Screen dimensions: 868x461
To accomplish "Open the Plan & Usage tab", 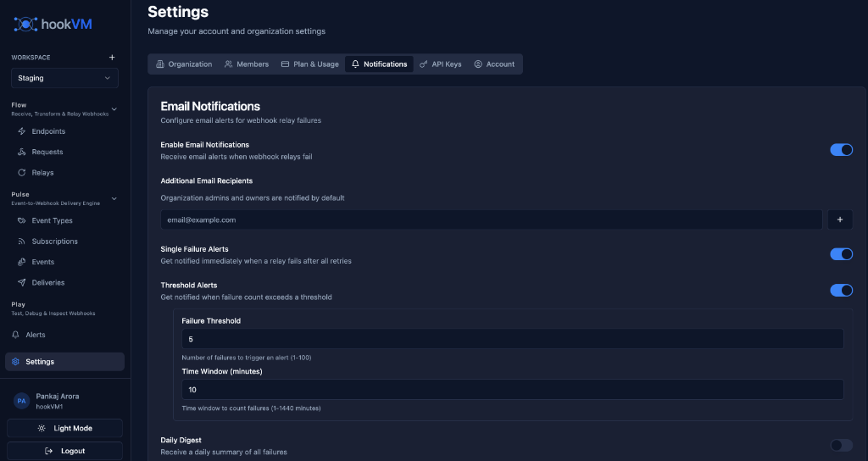I will pos(310,64).
